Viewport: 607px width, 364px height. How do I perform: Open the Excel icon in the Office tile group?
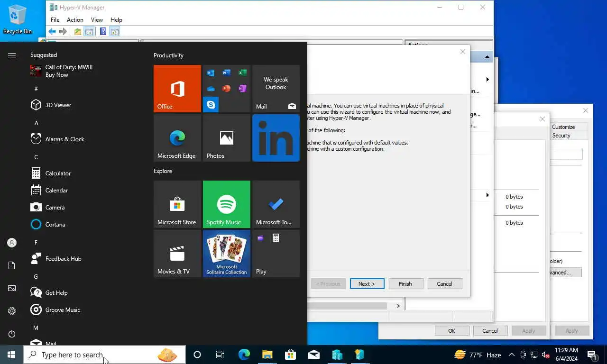coord(242,73)
